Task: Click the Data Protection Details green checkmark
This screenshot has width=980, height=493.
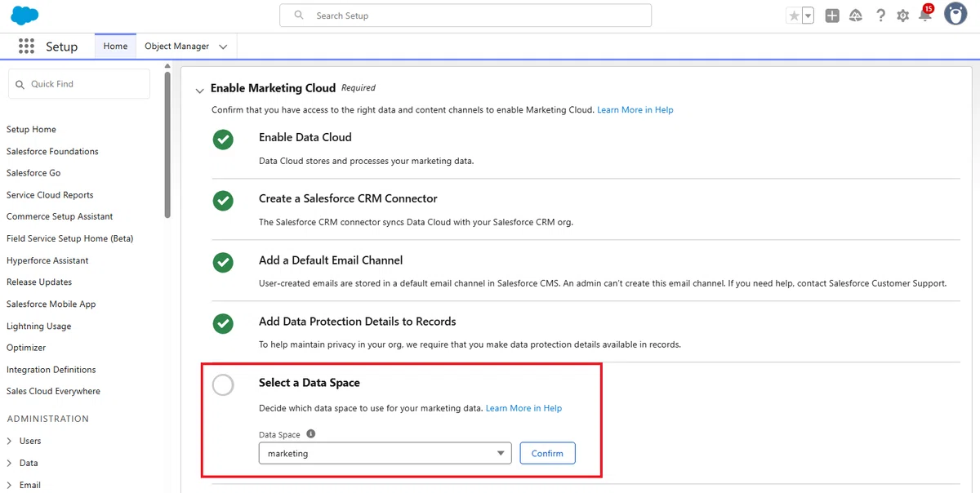Action: coord(223,323)
